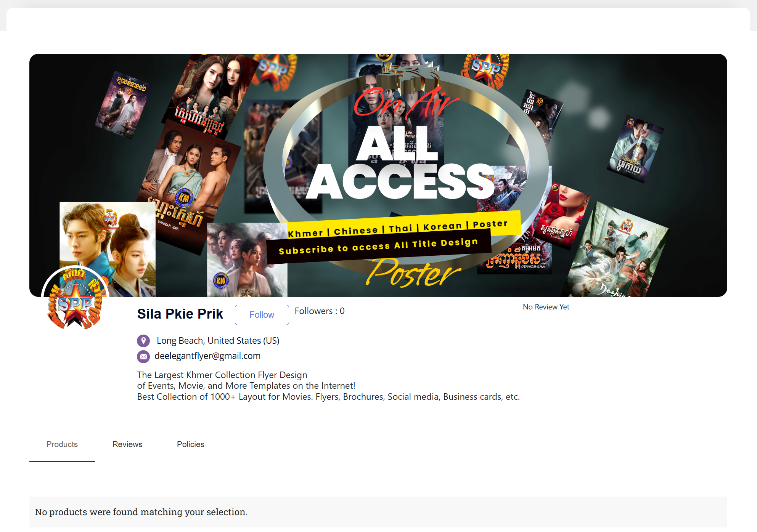Click the No Review Yet text
This screenshot has width=757, height=532.
(546, 307)
